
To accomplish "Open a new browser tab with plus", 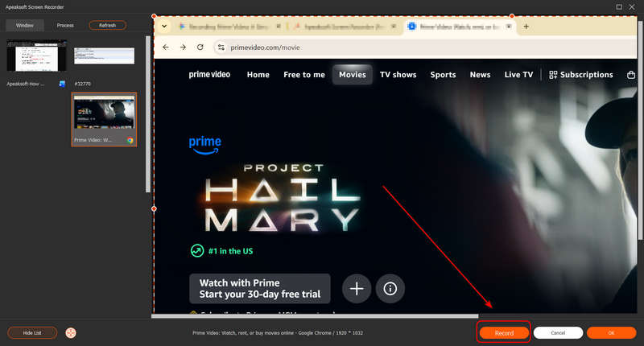I will [526, 27].
